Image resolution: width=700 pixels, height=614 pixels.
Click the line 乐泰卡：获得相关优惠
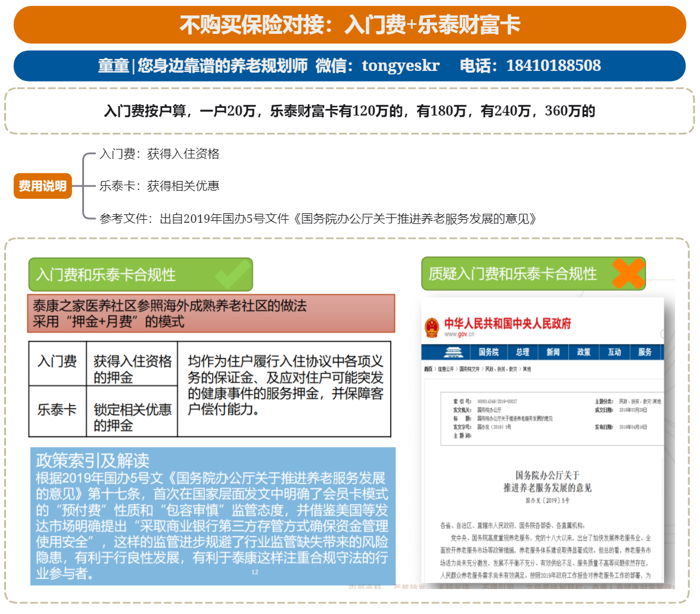pos(160,186)
